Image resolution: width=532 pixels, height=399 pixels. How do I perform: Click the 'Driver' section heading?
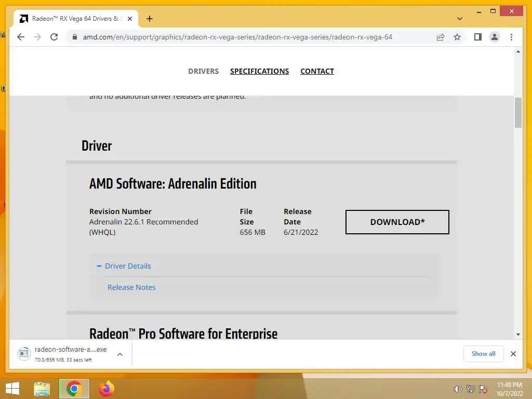[97, 145]
